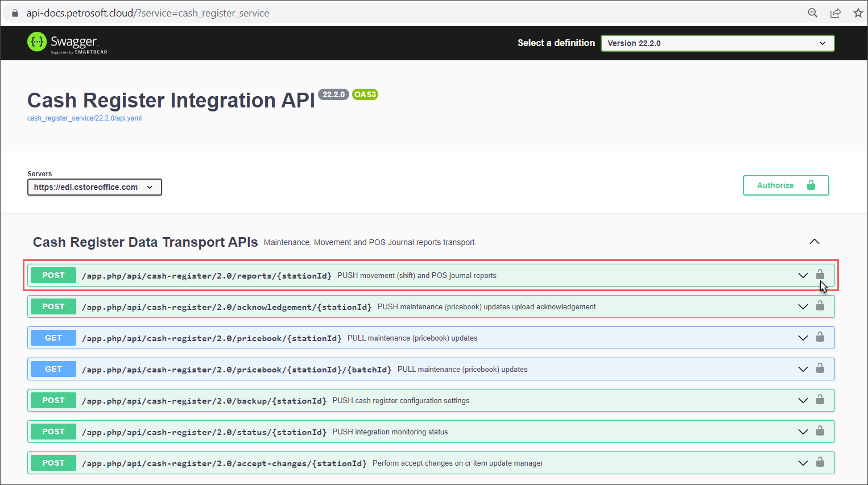Click the bookmark star icon
This screenshot has height=485, width=868.
(858, 12)
